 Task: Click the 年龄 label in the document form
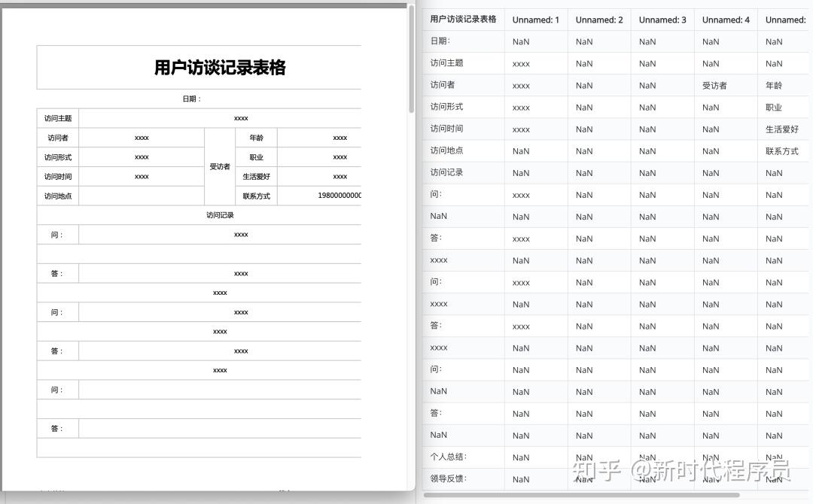click(x=256, y=138)
